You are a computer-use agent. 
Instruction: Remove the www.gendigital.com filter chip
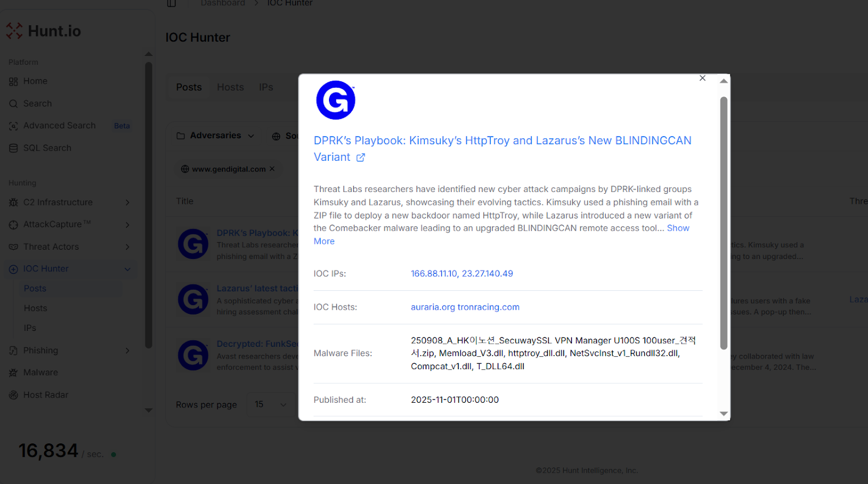tap(272, 169)
